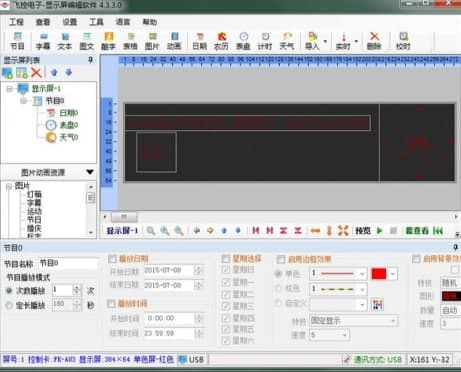Click the green play icon next to 预览
Image resolution: width=461 pixels, height=372 pixels.
[x=379, y=230]
